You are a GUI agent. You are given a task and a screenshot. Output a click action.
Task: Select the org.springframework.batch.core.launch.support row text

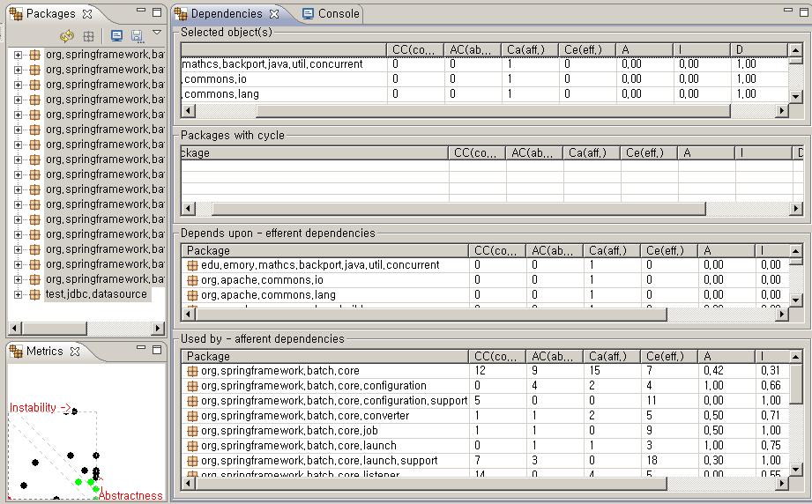[x=319, y=461]
